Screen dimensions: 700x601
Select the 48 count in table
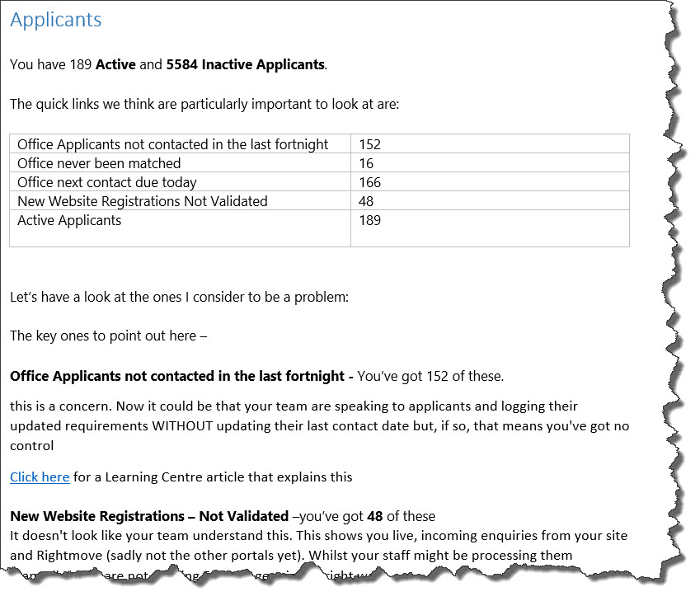[x=365, y=201]
